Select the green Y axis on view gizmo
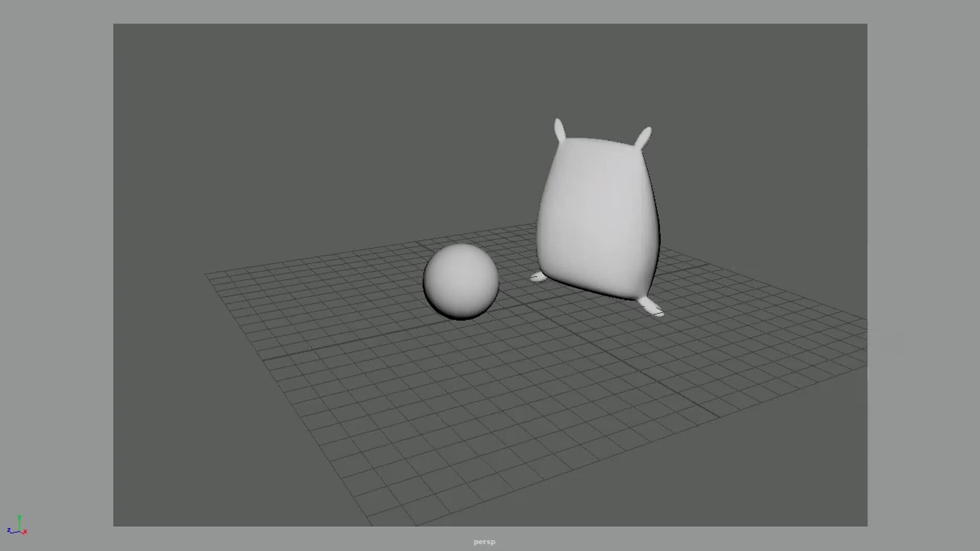Screen dimensions: 980x551 coord(19,517)
